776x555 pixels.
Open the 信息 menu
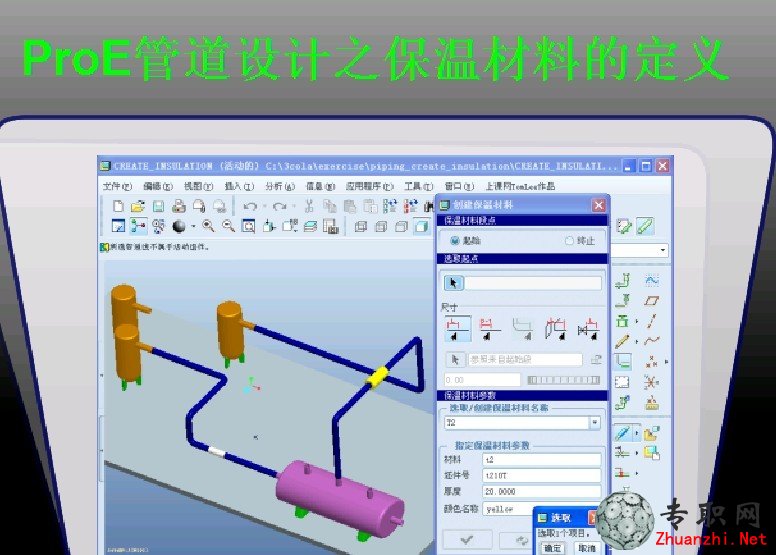[321, 186]
